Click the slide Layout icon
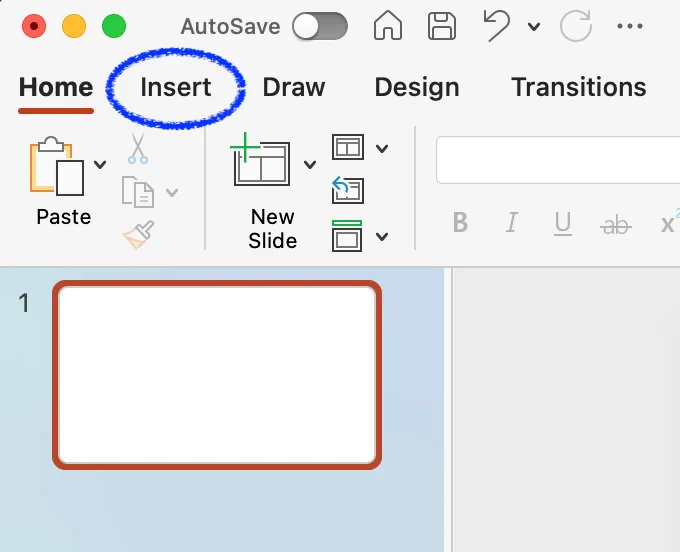This screenshot has width=680, height=552. point(348,147)
